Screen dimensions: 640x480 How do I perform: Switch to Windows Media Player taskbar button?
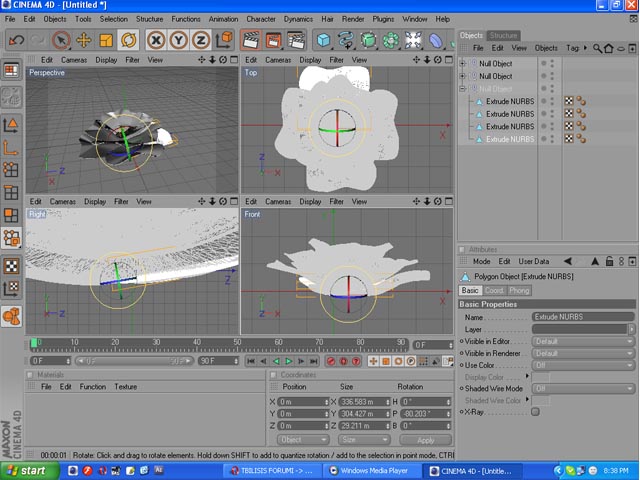371,471
